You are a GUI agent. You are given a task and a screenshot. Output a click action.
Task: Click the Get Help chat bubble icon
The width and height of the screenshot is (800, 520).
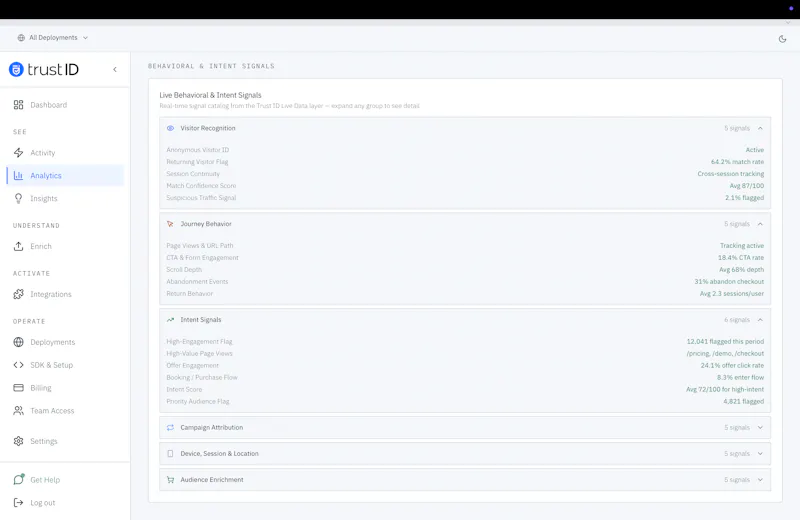click(18, 479)
